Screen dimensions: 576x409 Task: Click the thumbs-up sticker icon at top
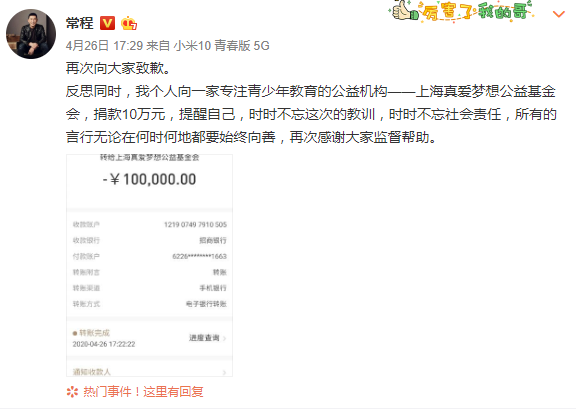[x=405, y=10]
